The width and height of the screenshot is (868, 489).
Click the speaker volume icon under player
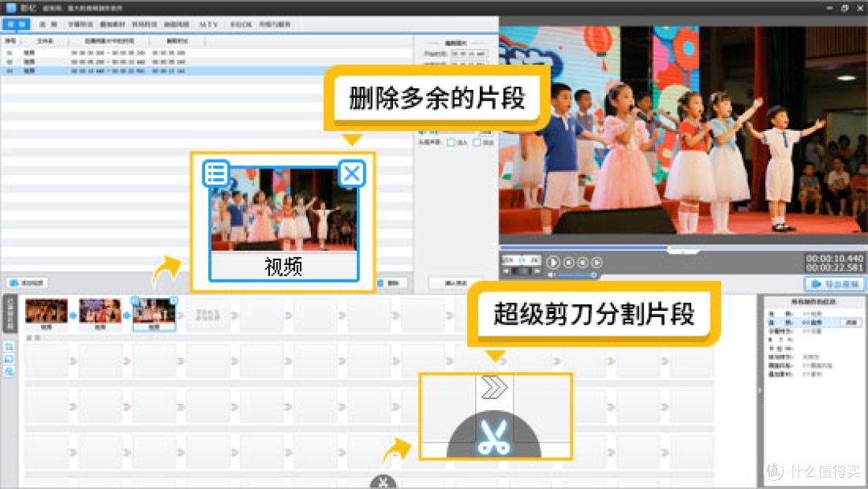[551, 275]
